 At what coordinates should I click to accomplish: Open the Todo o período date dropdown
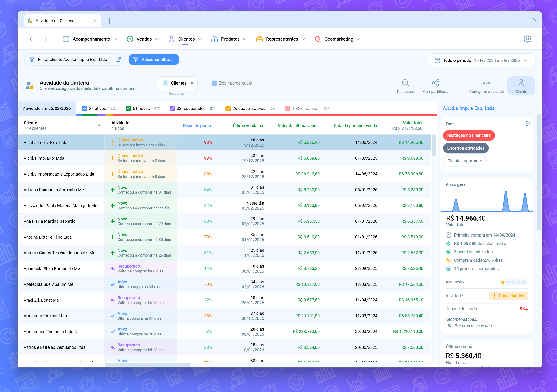pyautogui.click(x=481, y=60)
